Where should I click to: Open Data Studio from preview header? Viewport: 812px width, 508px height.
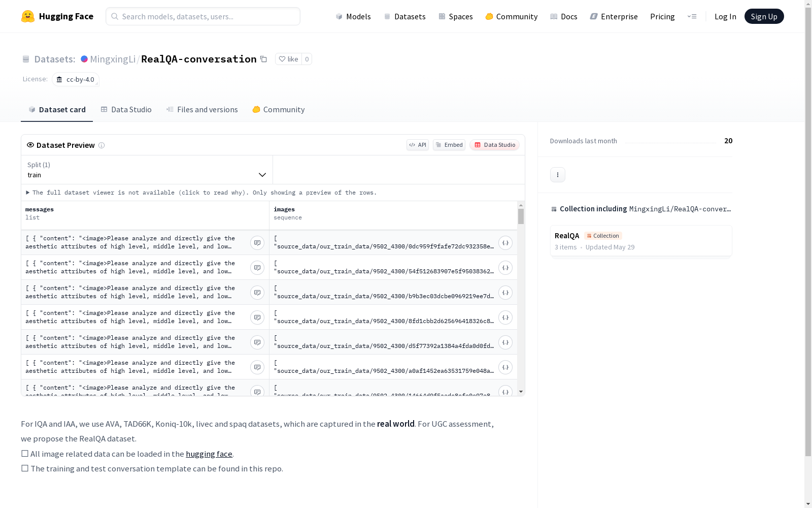[x=495, y=145]
